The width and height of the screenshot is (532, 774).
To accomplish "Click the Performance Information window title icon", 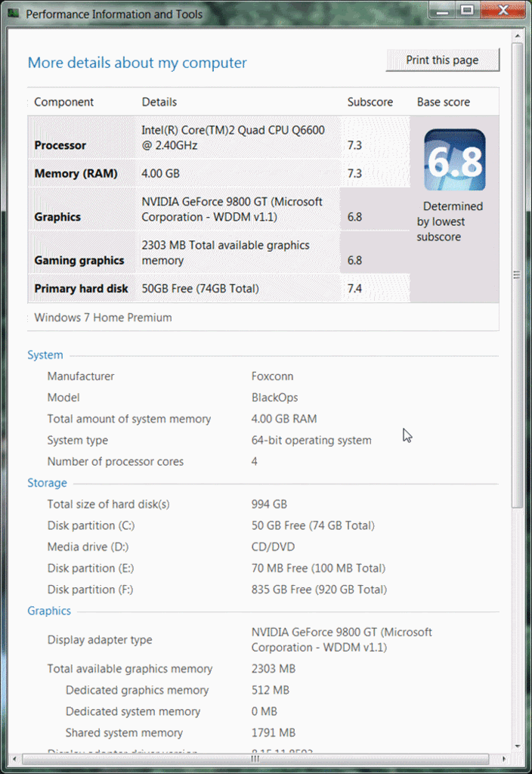I will (x=14, y=14).
